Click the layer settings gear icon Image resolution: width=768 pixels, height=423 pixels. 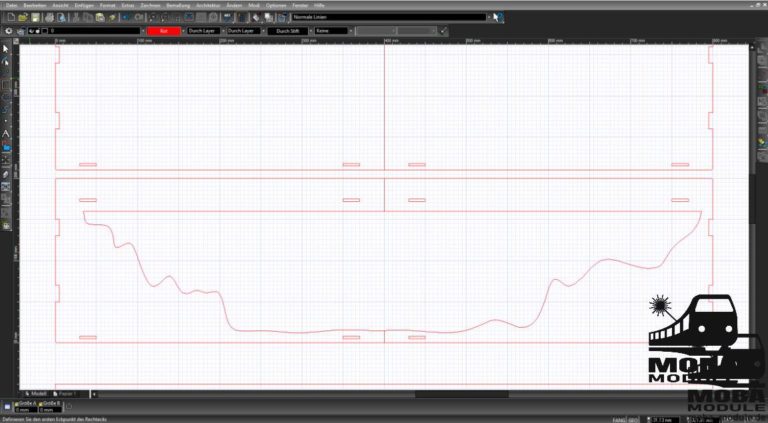[8, 31]
